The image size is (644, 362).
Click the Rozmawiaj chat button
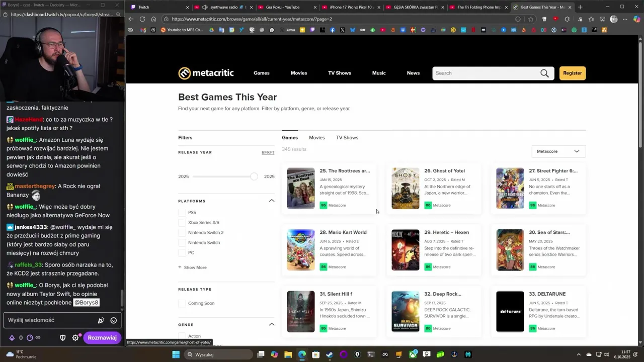pos(102,338)
